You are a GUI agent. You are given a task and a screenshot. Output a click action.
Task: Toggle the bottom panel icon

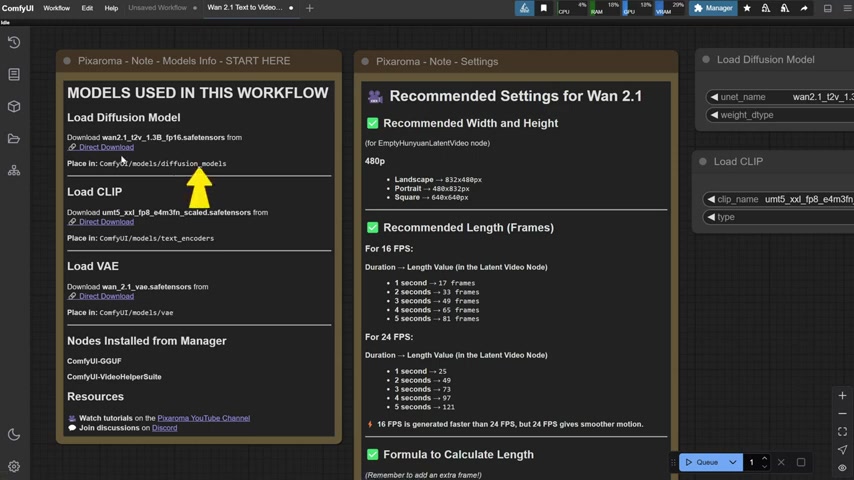pyautogui.click(x=827, y=8)
